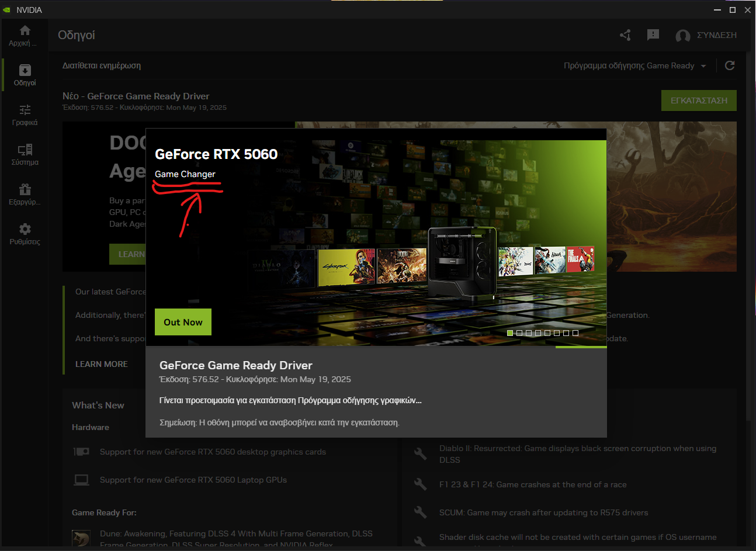
Task: Open the Πρόγραμμα οδήγησης Game Ready dropdown
Action: tap(635, 65)
